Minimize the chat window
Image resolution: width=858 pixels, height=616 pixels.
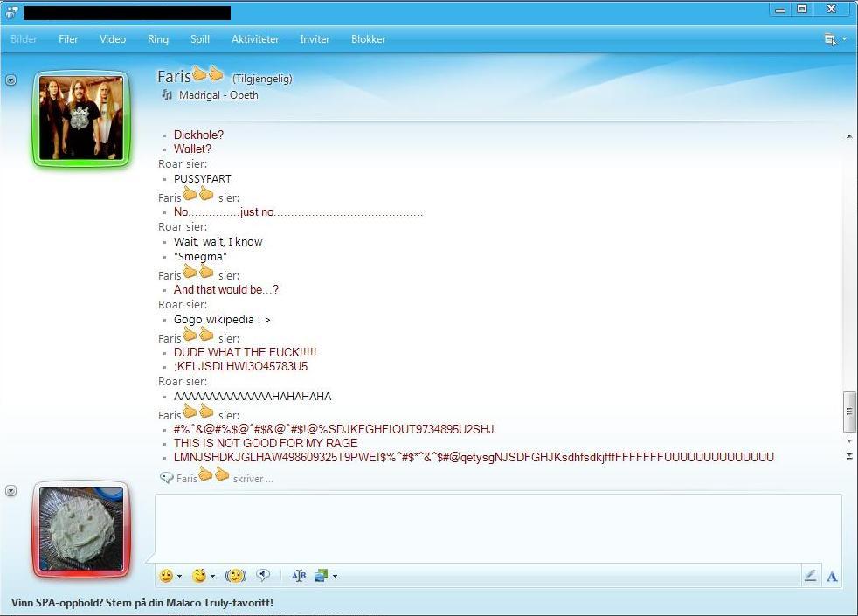[780, 10]
